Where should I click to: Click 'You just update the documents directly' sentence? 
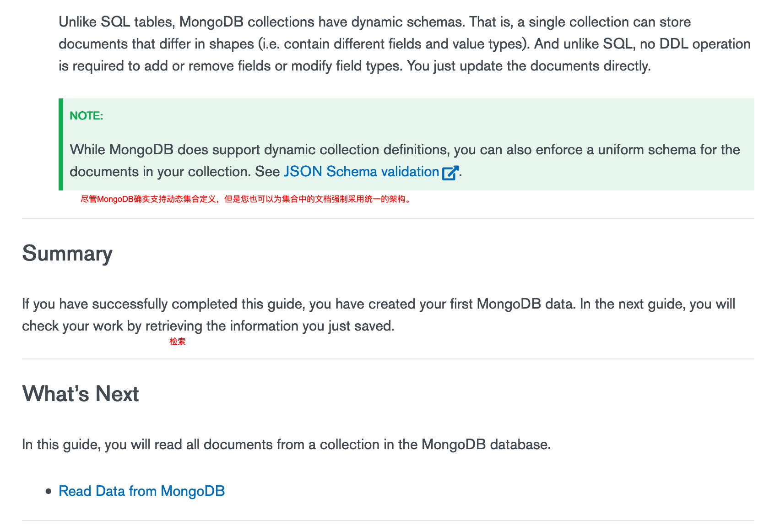click(529, 66)
